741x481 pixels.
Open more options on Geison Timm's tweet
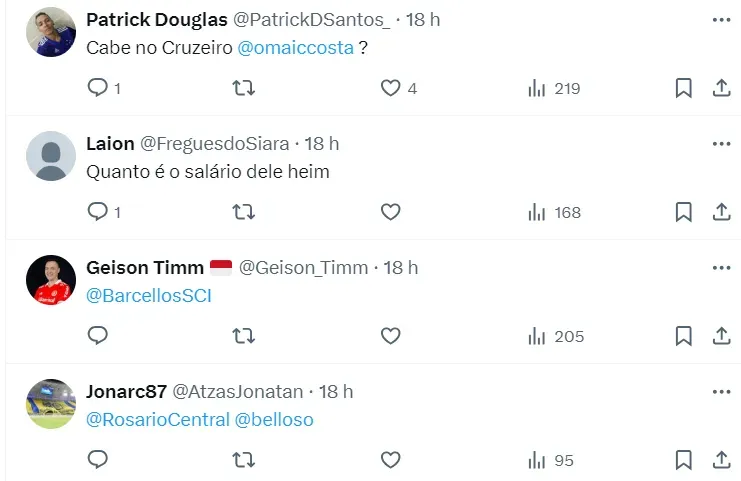click(721, 268)
